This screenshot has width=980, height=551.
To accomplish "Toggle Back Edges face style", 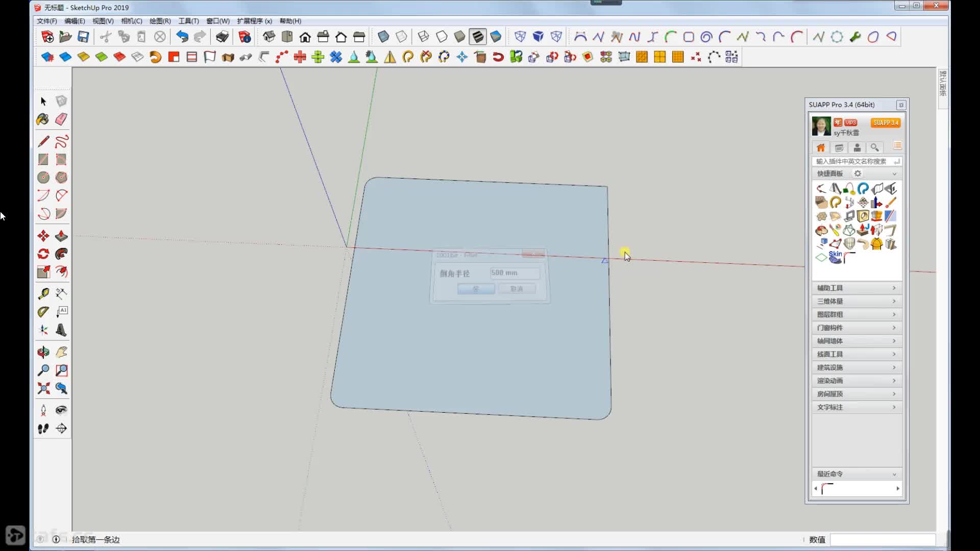I will click(x=402, y=37).
